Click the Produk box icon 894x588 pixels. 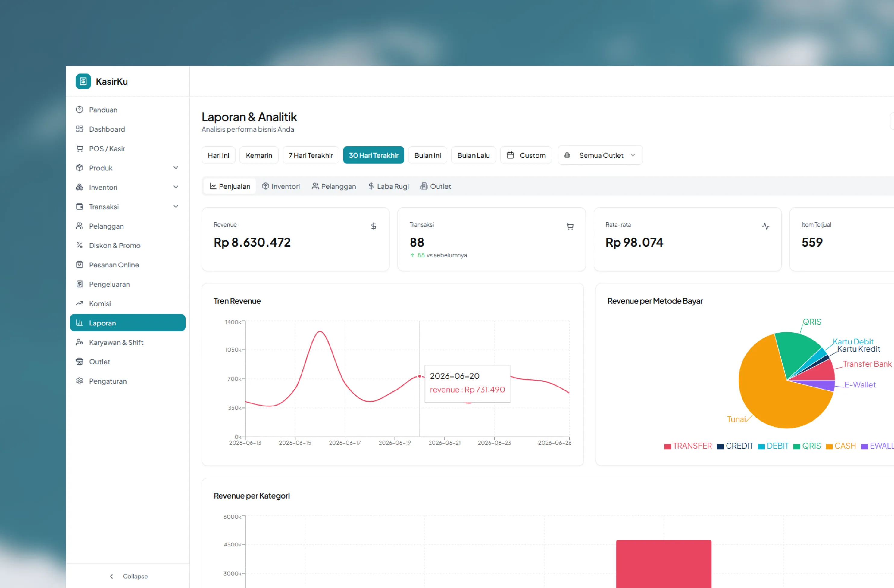tap(79, 168)
